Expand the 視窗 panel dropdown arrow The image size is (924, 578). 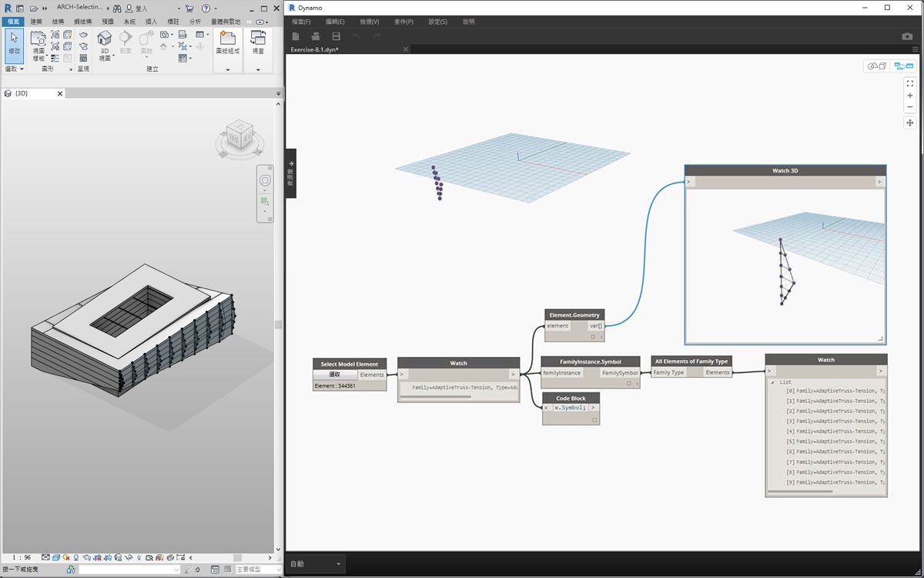pos(259,70)
